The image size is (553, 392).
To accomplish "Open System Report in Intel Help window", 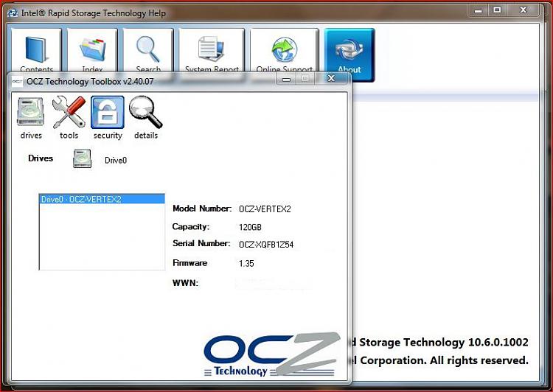I will click(x=212, y=51).
